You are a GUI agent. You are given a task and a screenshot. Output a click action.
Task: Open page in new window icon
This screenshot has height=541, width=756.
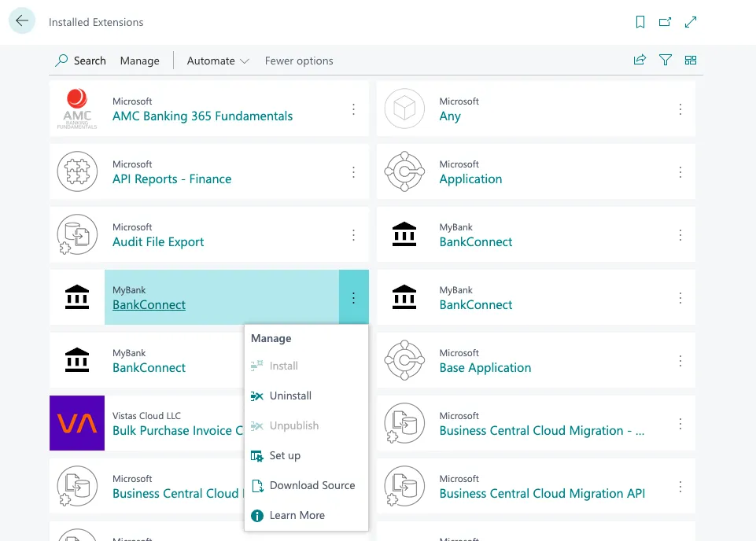pyautogui.click(x=665, y=22)
